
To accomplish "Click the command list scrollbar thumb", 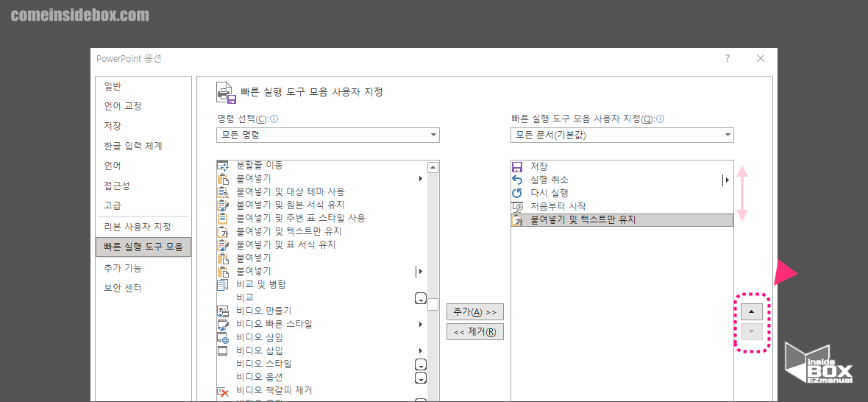I will (433, 305).
